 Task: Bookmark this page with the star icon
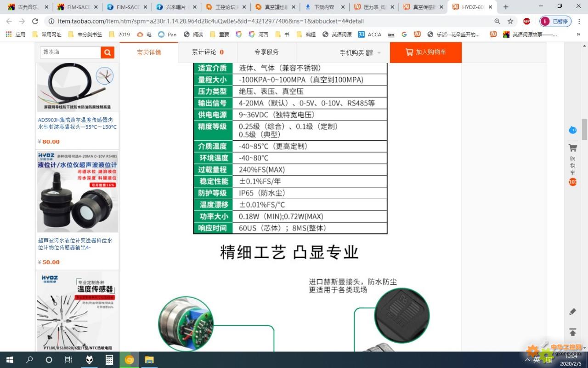coord(510,21)
